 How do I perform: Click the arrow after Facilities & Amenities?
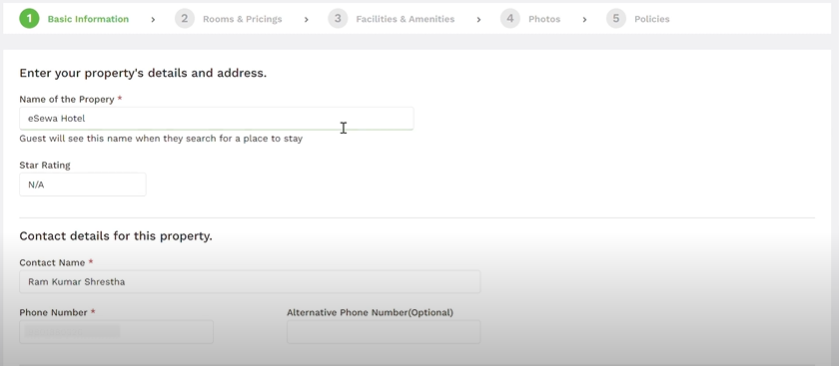[x=478, y=19]
